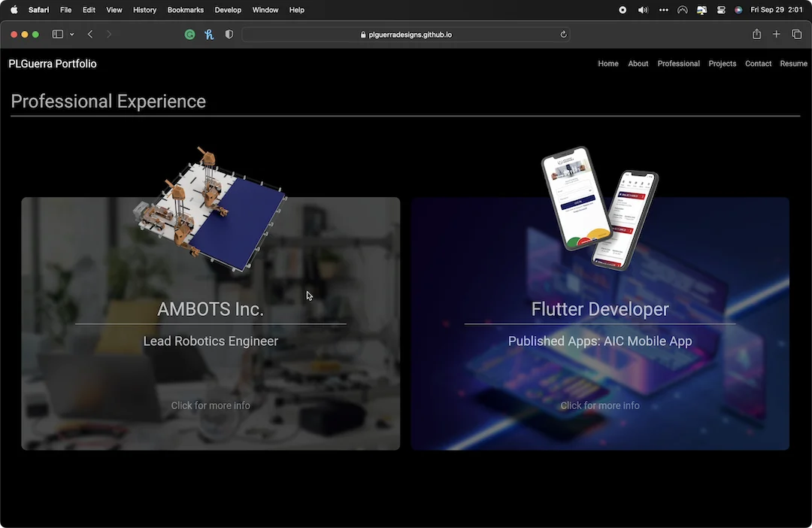Go forward with the forward arrow
The width and height of the screenshot is (812, 528).
pos(109,34)
